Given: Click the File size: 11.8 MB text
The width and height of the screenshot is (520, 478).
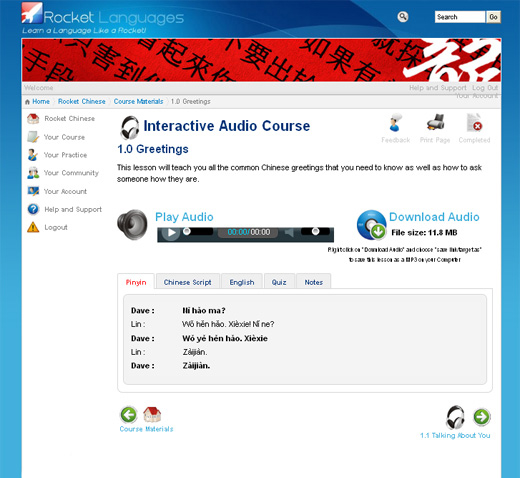Looking at the screenshot, I should pos(424,232).
